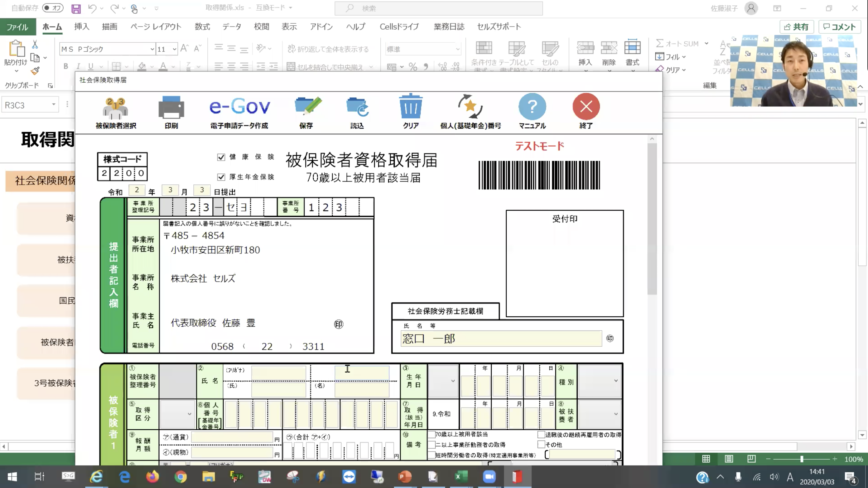
Task: Check 二以上事業所勤務者の取得 box
Action: (431, 445)
